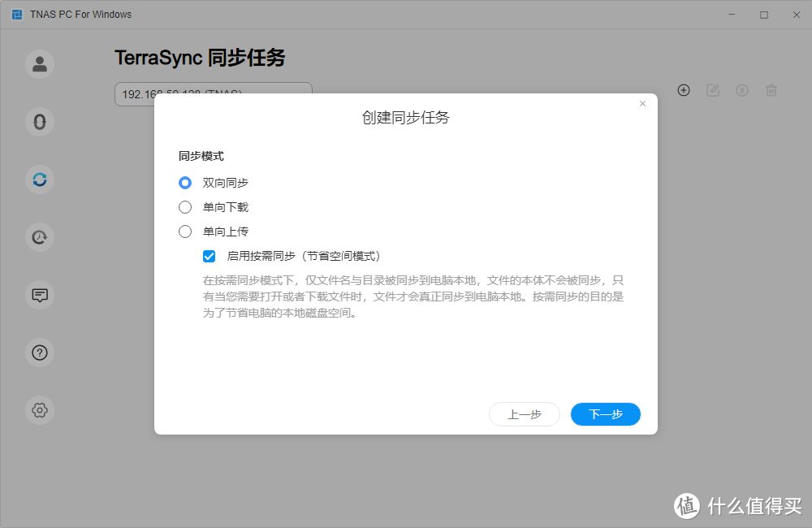Click the 下一步 button
Viewport: 812px width, 528px height.
[605, 414]
